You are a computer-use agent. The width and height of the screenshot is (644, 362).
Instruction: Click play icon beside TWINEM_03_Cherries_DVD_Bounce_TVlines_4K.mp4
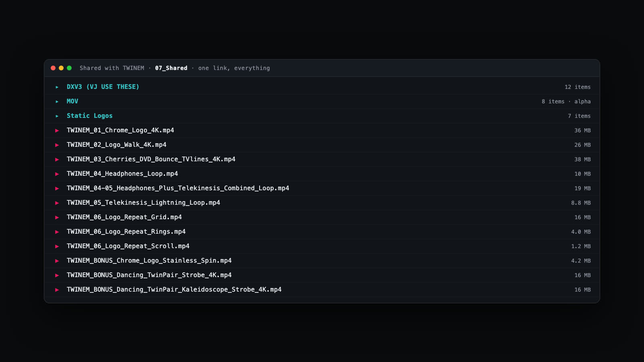(x=57, y=159)
